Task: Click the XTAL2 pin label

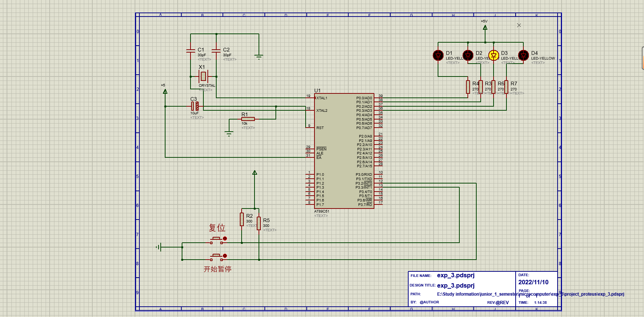Action: [x=322, y=111]
